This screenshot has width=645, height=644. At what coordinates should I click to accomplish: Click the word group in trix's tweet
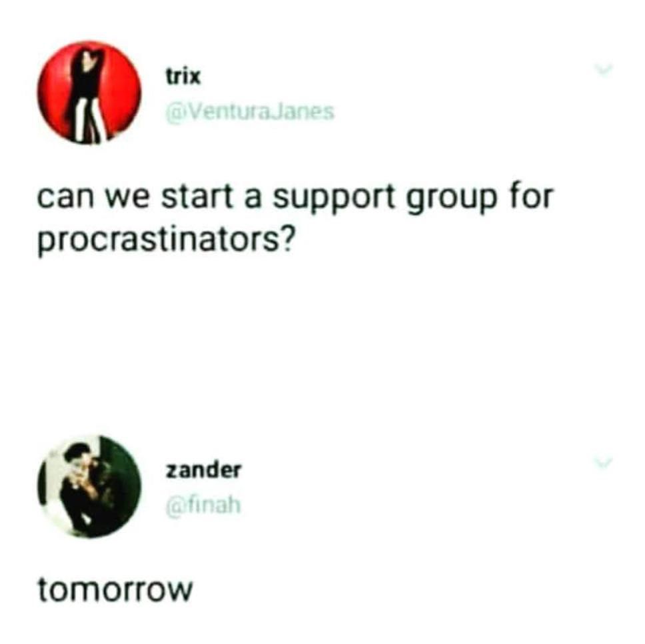coord(452,200)
